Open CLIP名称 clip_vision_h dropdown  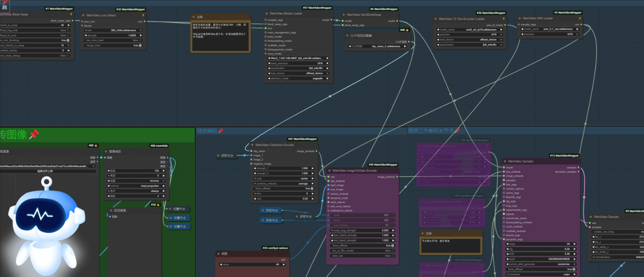tap(377, 46)
